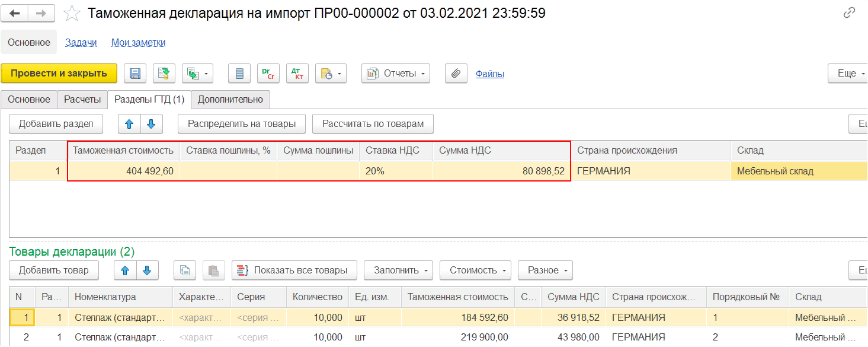The image size is (868, 347).
Task: Click the paperclip attachments icon
Action: pos(456,74)
